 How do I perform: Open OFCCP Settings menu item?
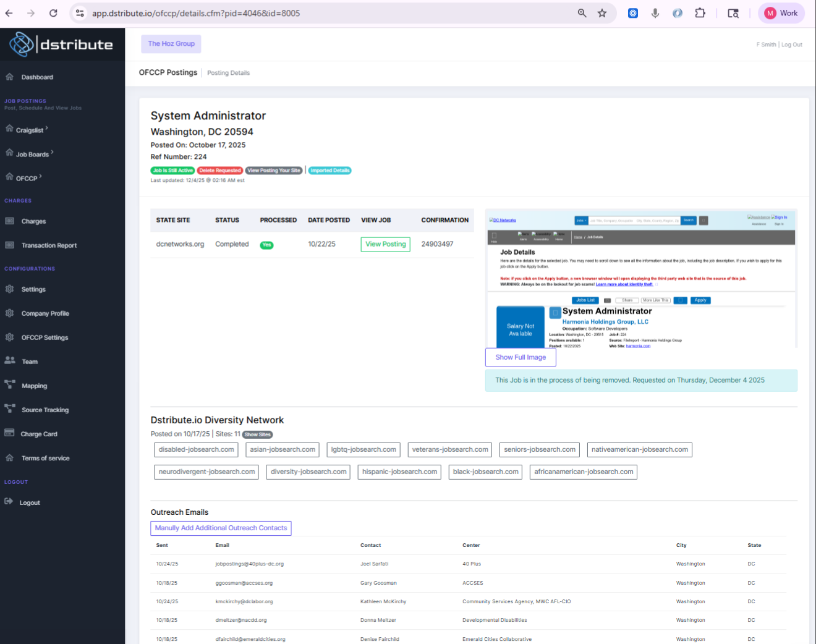tap(45, 337)
